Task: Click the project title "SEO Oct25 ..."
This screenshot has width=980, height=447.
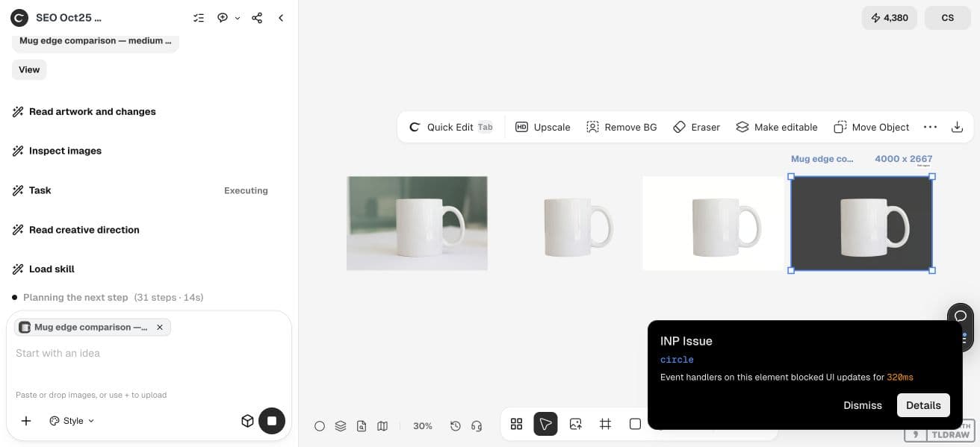Action: click(x=69, y=18)
